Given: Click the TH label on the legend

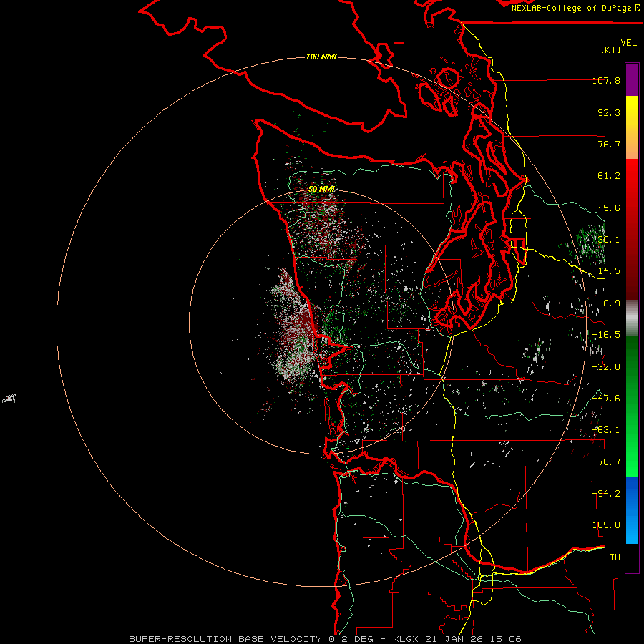Looking at the screenshot, I should click(615, 557).
